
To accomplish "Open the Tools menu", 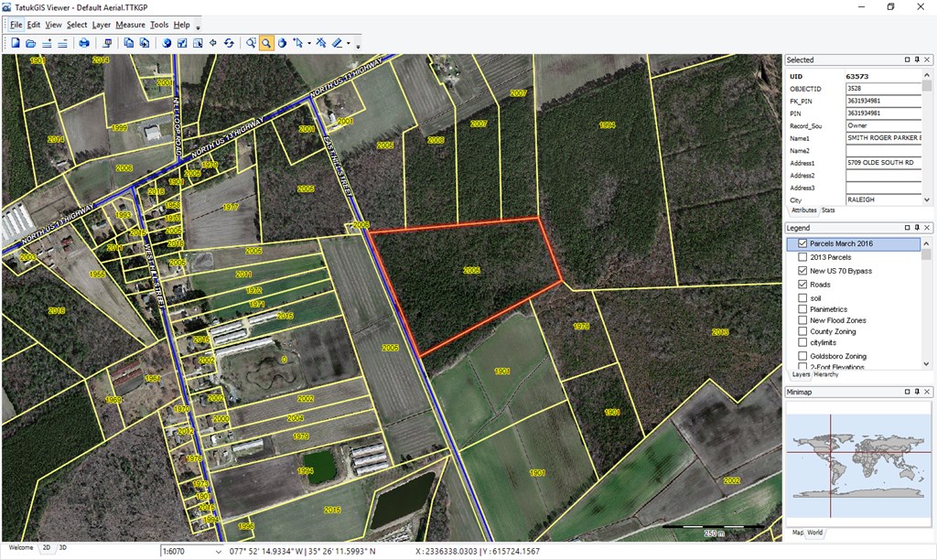I will pyautogui.click(x=159, y=25).
